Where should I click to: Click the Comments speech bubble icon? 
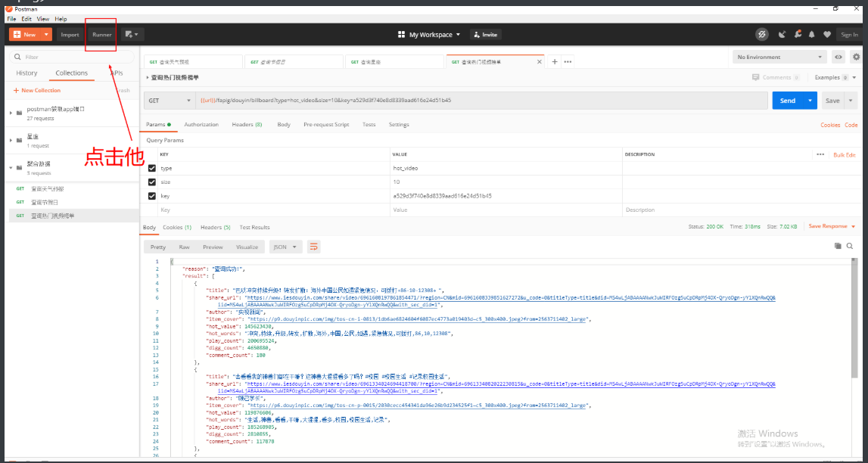[x=756, y=77]
